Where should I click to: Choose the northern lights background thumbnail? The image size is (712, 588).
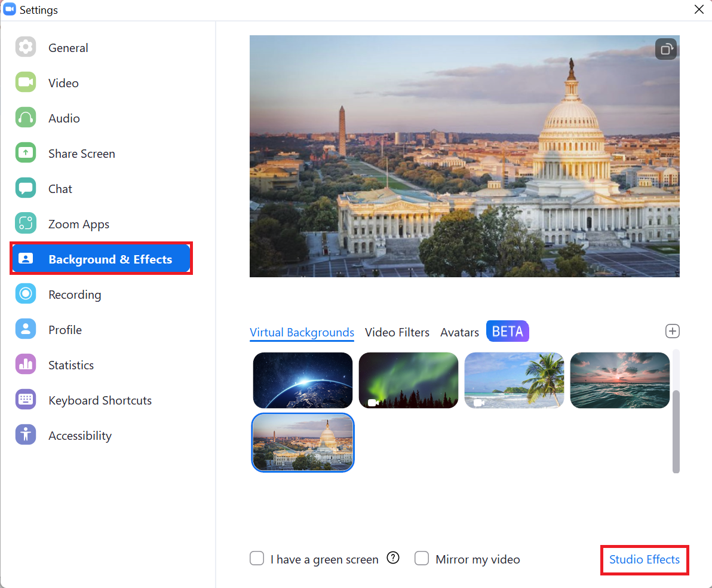pyautogui.click(x=409, y=380)
